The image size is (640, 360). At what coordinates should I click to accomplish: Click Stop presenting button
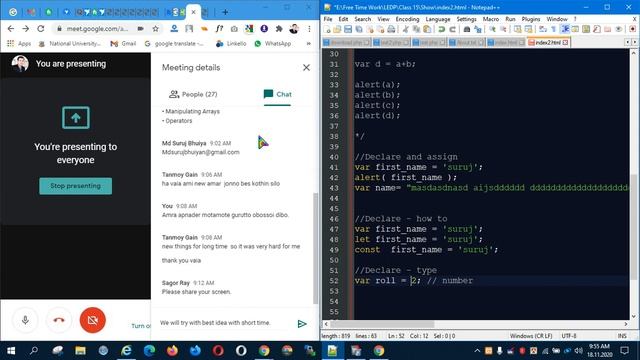[x=76, y=186]
